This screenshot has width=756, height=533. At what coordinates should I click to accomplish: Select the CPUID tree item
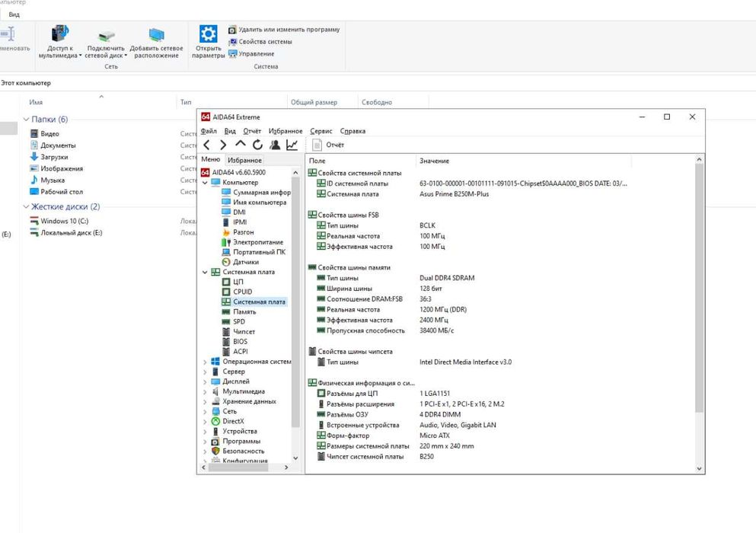pos(238,292)
